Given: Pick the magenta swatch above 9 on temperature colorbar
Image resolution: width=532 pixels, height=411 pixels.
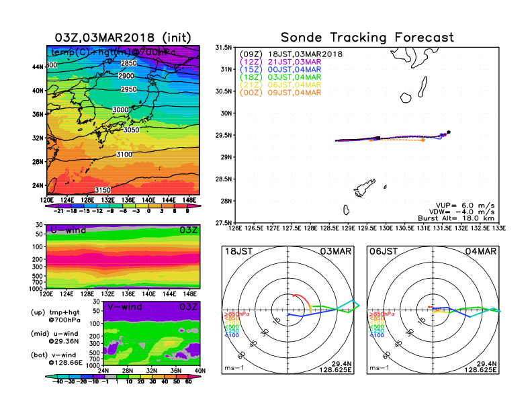Looking at the screenshot, I should pos(193,206).
